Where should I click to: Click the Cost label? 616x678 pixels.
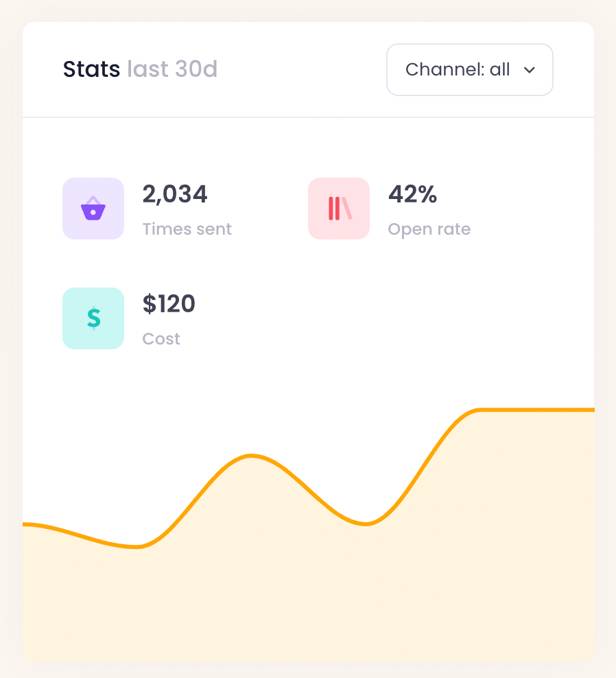click(161, 339)
